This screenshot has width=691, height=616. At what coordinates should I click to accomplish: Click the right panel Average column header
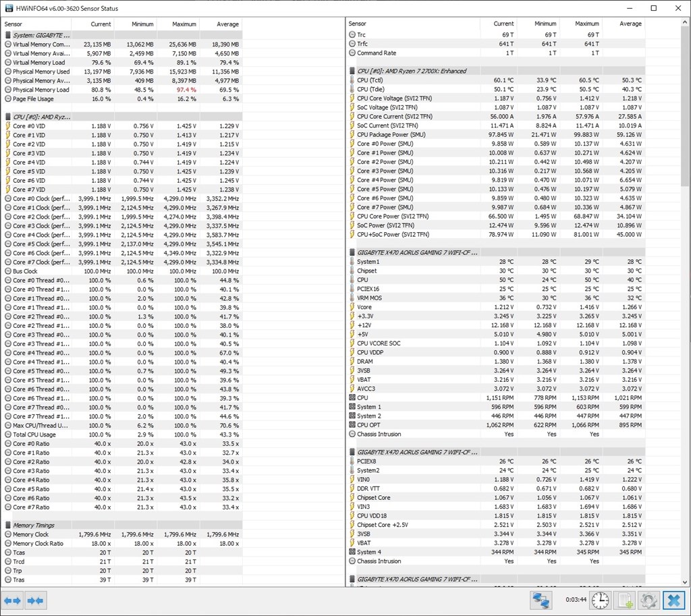(x=630, y=24)
